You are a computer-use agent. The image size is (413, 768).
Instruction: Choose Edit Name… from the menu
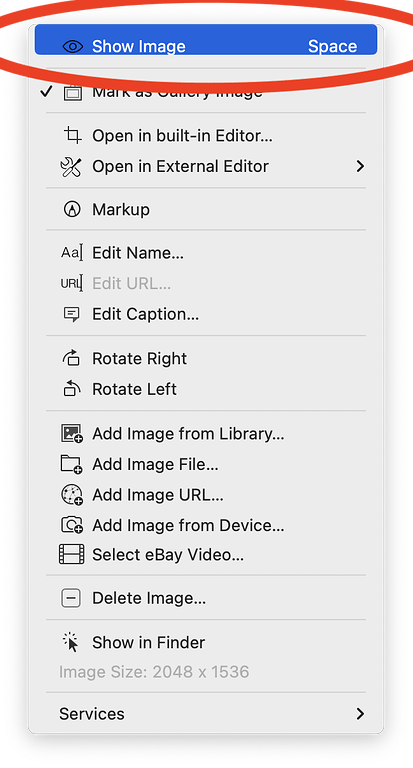click(138, 253)
